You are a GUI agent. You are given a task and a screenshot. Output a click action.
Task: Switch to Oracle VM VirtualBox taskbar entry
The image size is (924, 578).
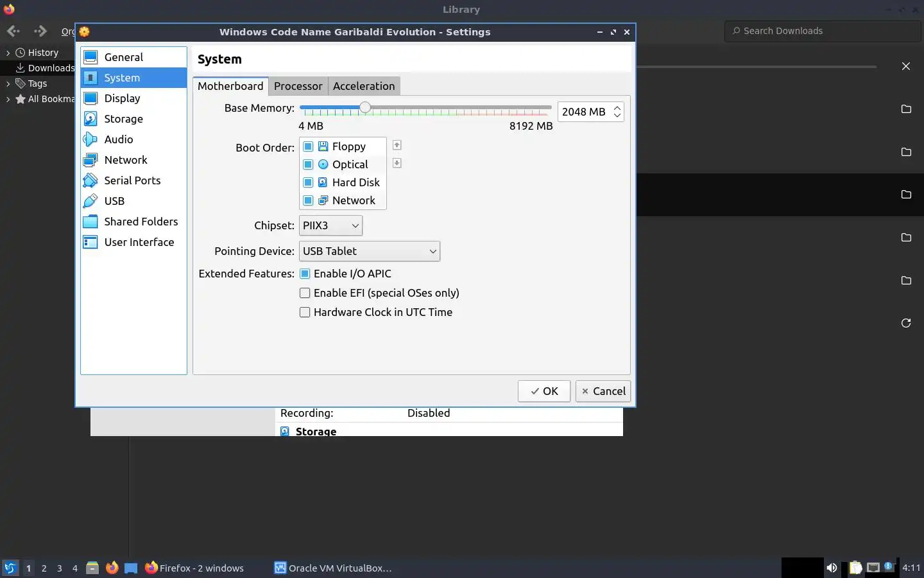click(333, 568)
